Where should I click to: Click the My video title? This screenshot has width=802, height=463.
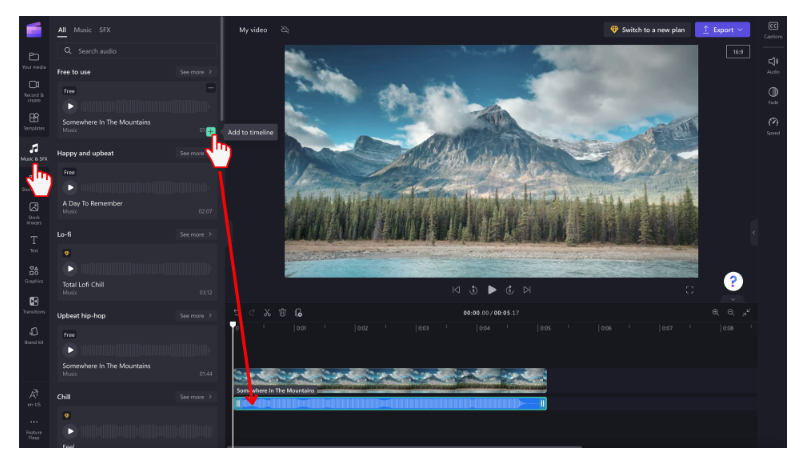253,30
